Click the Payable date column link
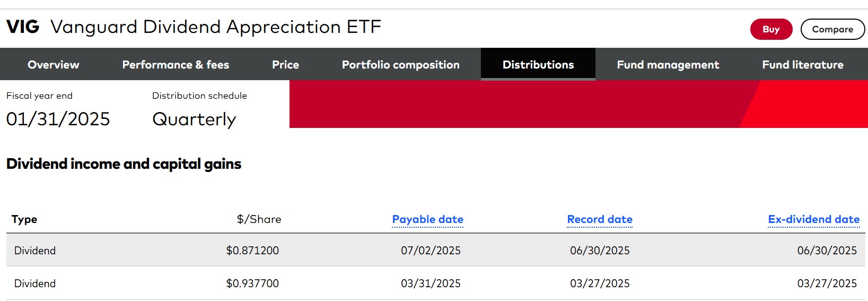Screen dimensions: 868x301 pyautogui.click(x=427, y=219)
